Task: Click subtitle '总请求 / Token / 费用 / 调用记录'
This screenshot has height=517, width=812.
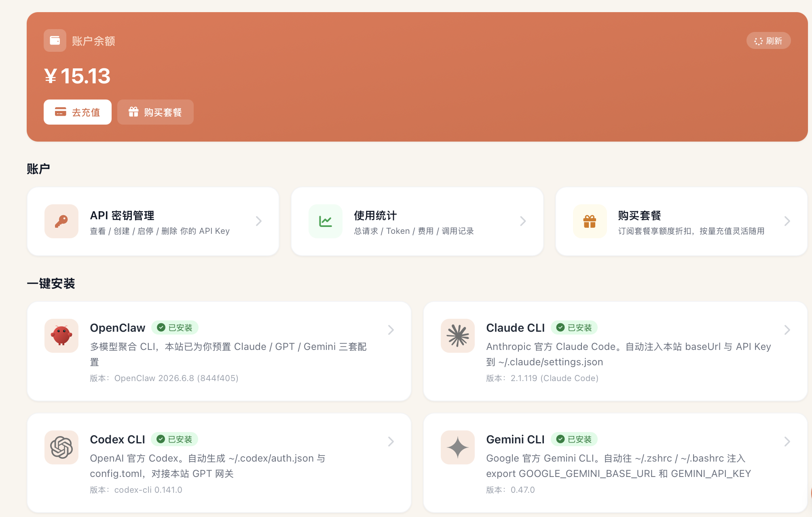Action: coord(414,231)
